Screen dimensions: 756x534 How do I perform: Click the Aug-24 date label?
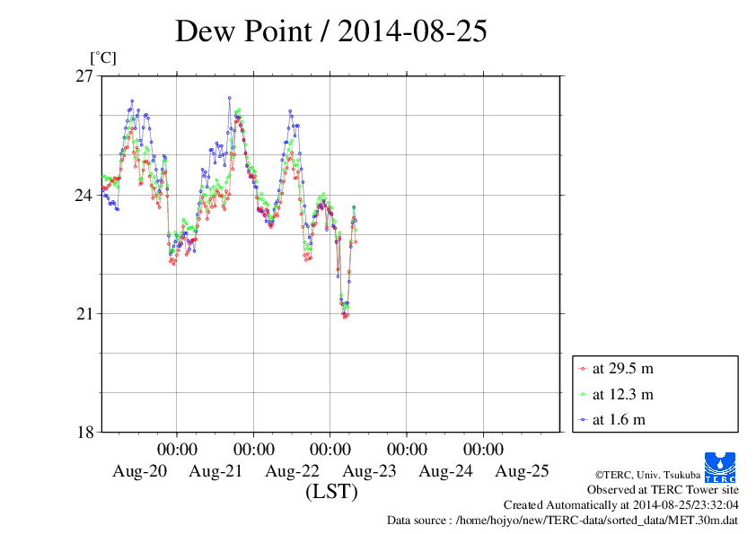point(445,471)
